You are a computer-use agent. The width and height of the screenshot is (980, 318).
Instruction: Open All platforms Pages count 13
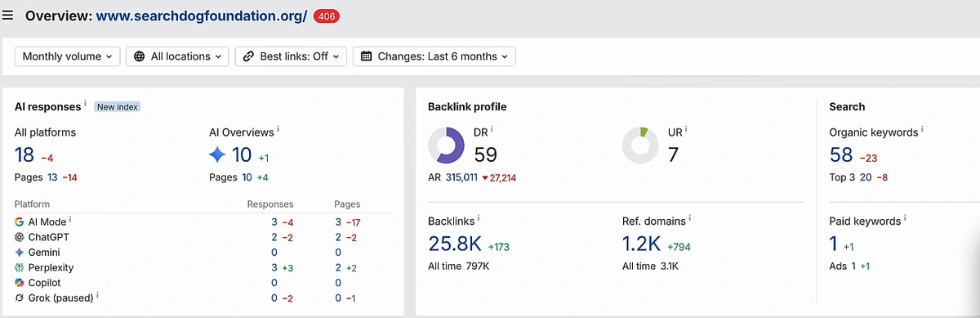tap(52, 177)
